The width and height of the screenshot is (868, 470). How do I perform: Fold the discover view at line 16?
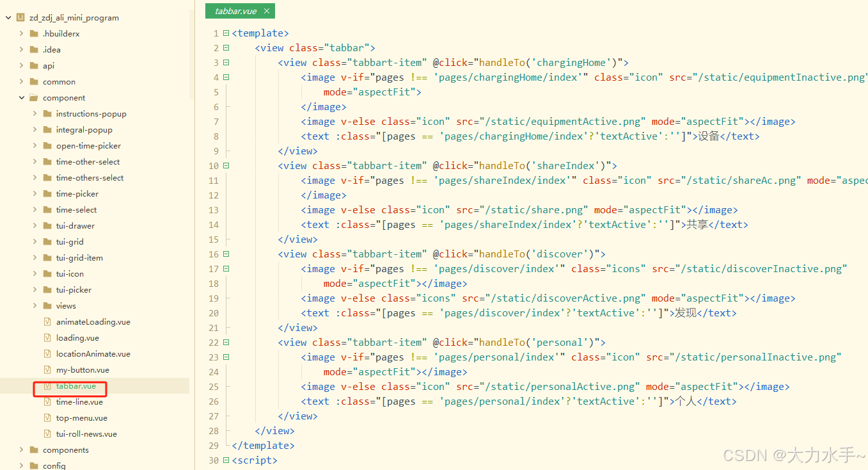pyautogui.click(x=226, y=254)
